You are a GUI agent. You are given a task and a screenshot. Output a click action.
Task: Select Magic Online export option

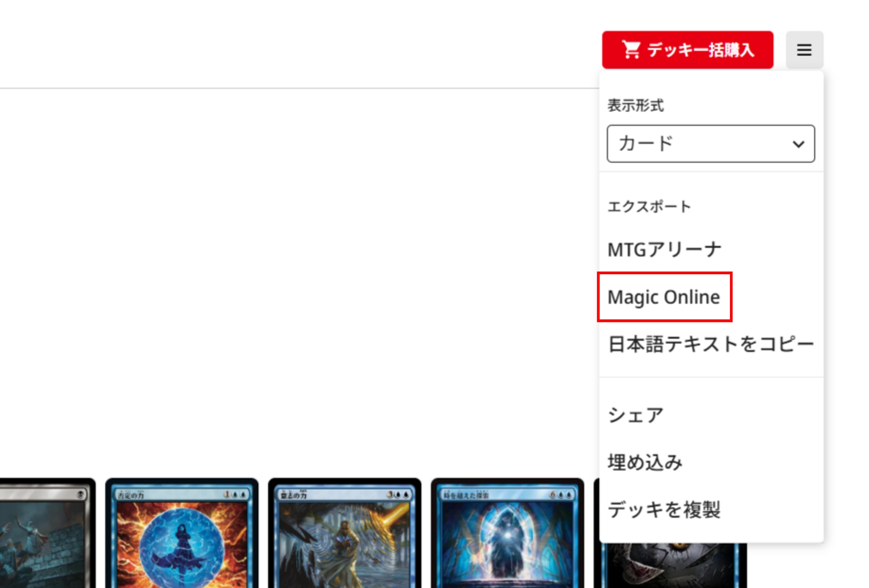(664, 297)
